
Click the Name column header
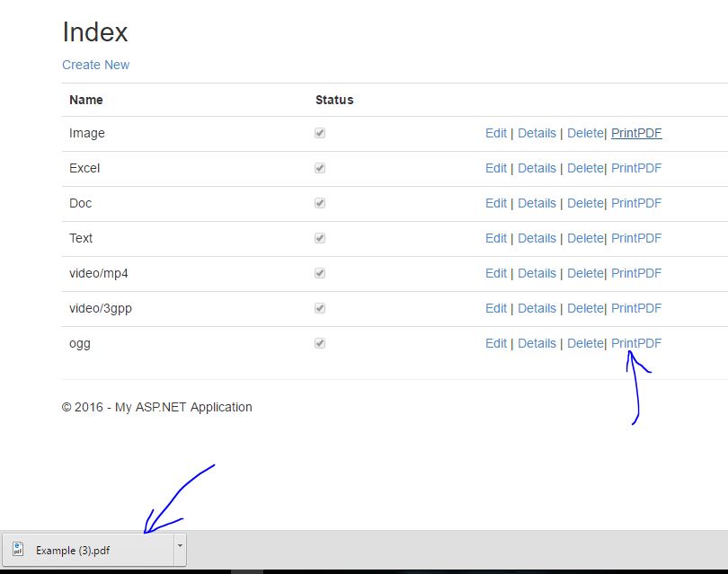point(85,99)
